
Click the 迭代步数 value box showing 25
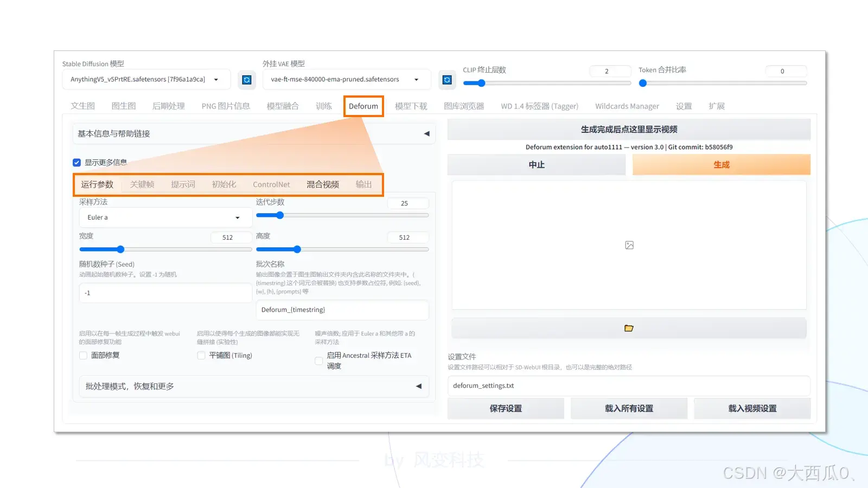(x=408, y=203)
